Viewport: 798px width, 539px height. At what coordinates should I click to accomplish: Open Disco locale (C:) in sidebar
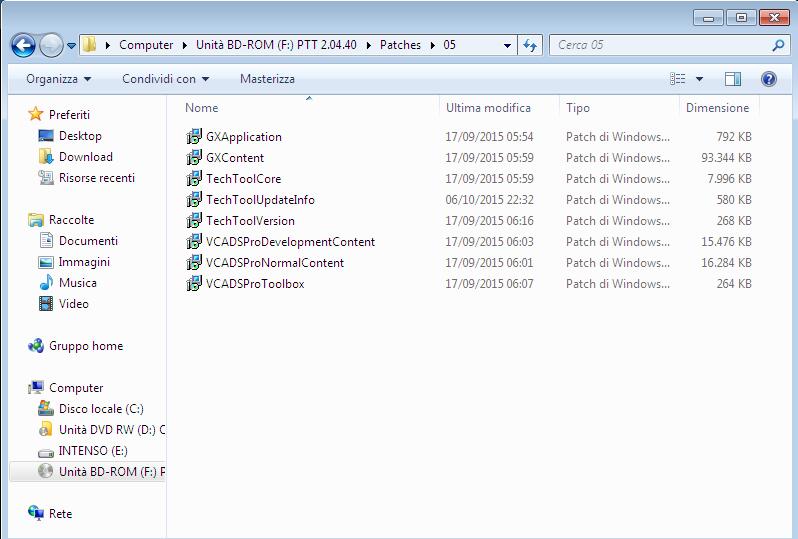click(x=101, y=409)
